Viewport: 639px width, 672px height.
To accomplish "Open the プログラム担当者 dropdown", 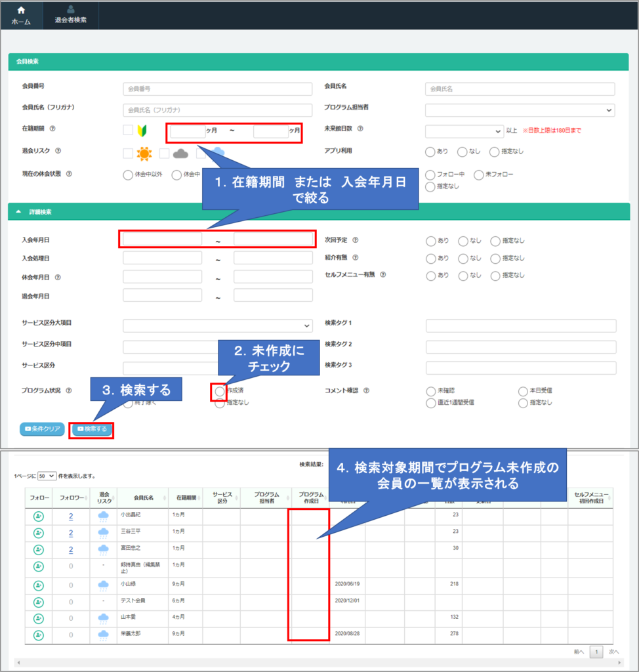I will [520, 110].
